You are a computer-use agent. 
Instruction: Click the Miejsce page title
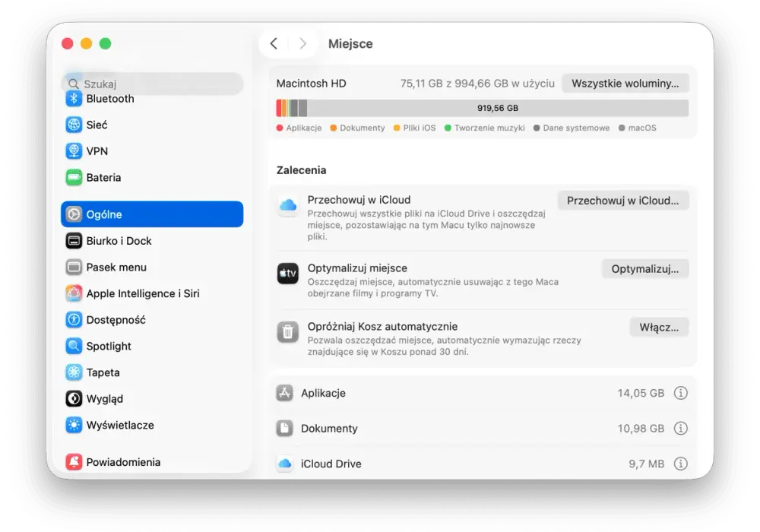(x=350, y=43)
